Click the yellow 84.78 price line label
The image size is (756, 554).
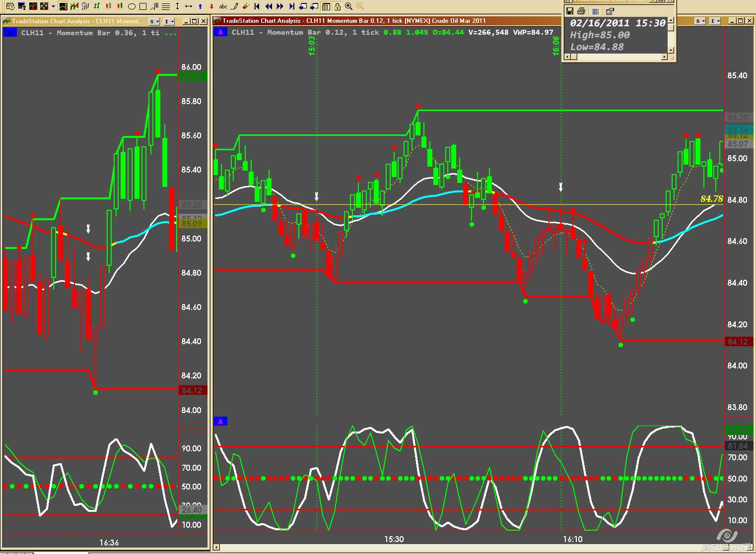[711, 199]
